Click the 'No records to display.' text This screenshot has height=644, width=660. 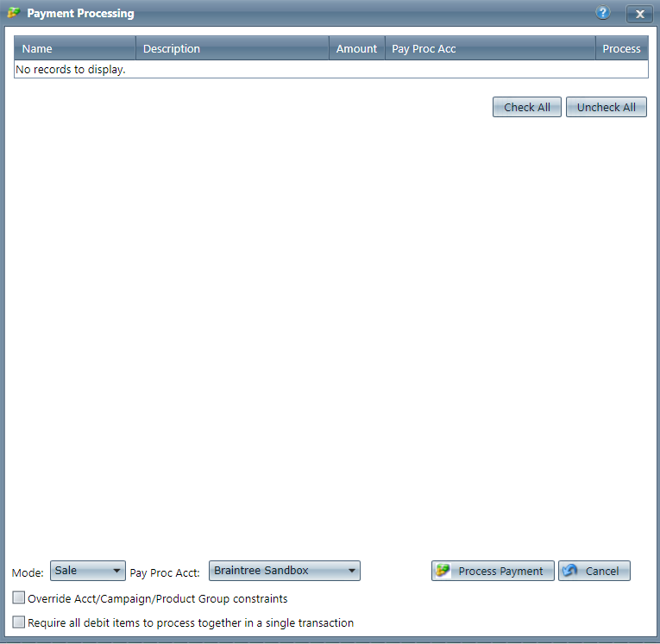click(70, 70)
